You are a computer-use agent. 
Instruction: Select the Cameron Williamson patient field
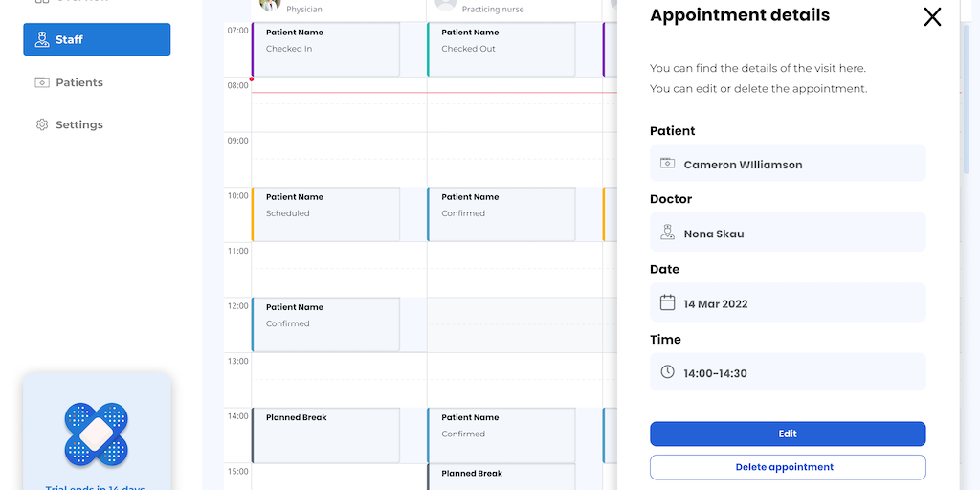tap(788, 164)
